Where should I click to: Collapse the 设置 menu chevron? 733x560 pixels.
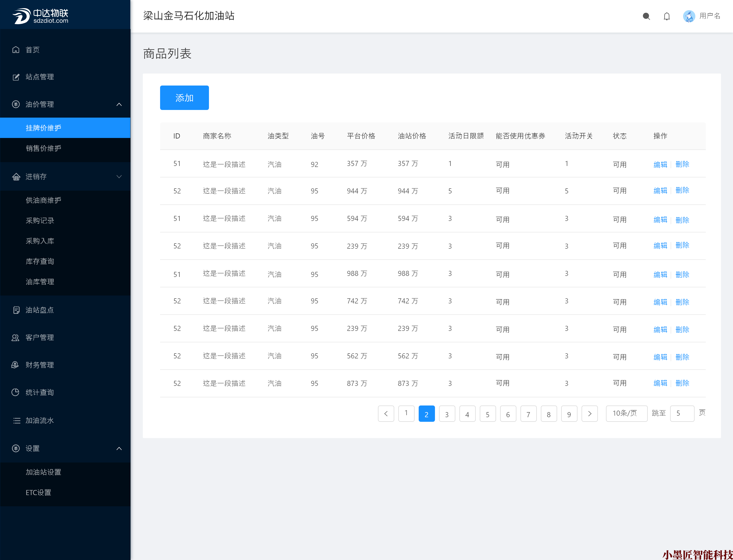click(x=119, y=448)
